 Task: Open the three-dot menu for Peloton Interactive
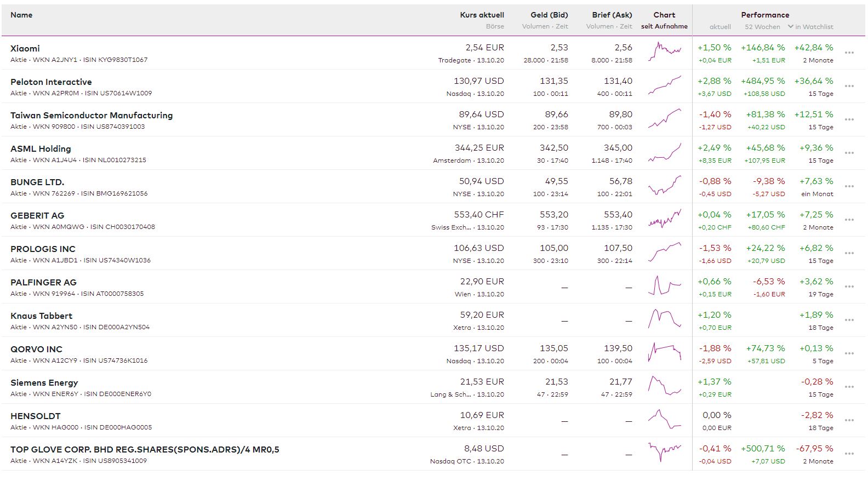click(849, 87)
